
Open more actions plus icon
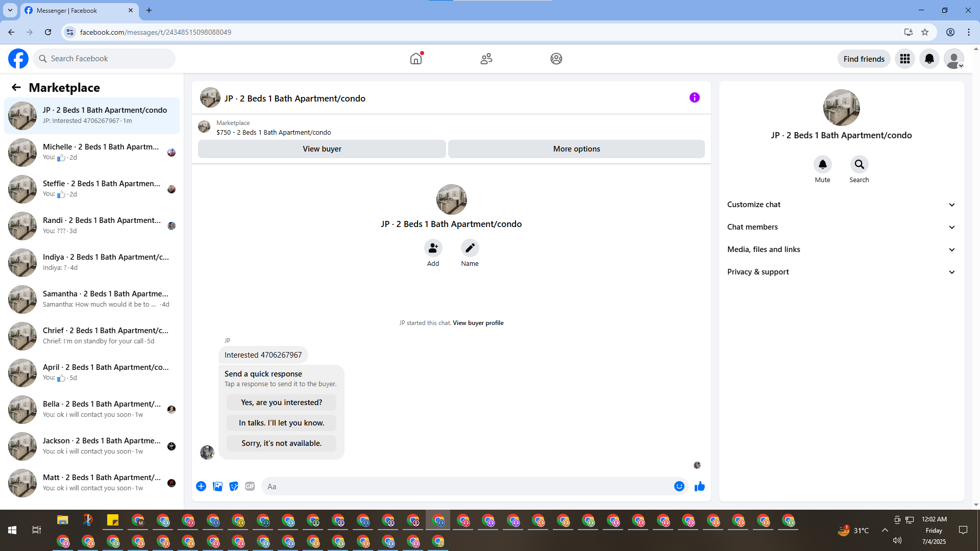pos(201,486)
